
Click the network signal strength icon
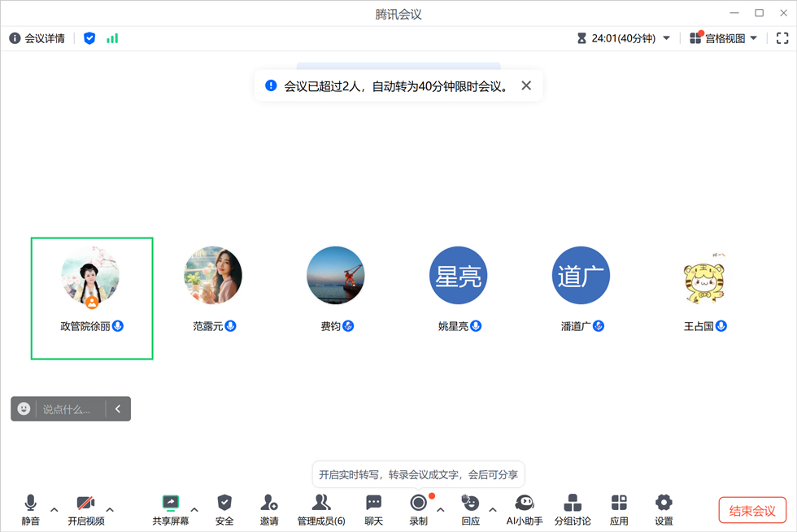coord(112,38)
